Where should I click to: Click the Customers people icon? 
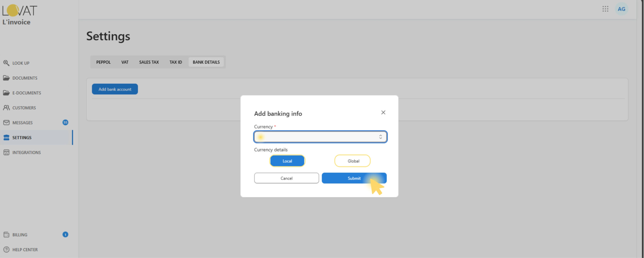(x=6, y=108)
